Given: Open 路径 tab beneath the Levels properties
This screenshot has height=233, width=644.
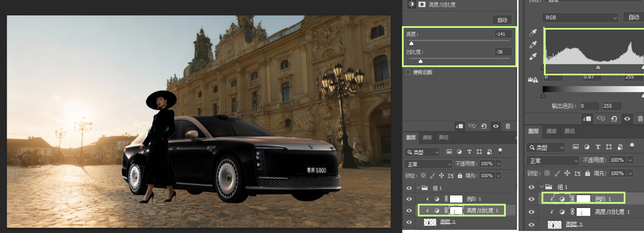Looking at the screenshot, I should click(x=569, y=131).
